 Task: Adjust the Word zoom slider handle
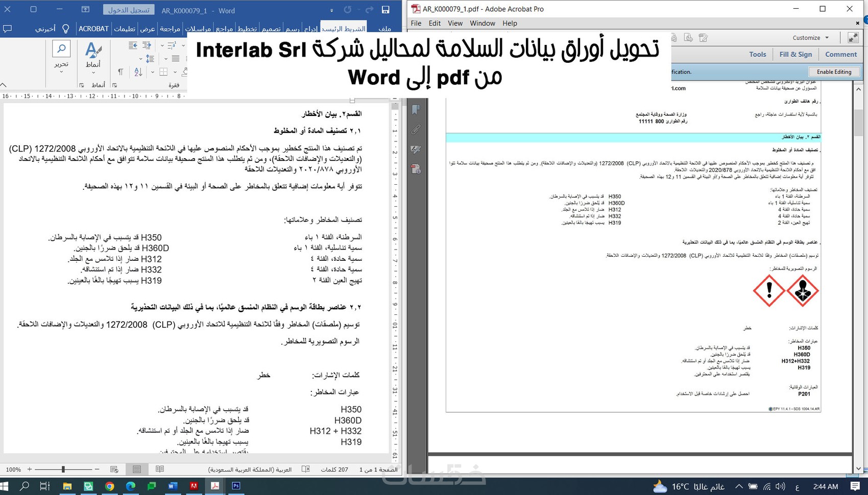[63, 469]
